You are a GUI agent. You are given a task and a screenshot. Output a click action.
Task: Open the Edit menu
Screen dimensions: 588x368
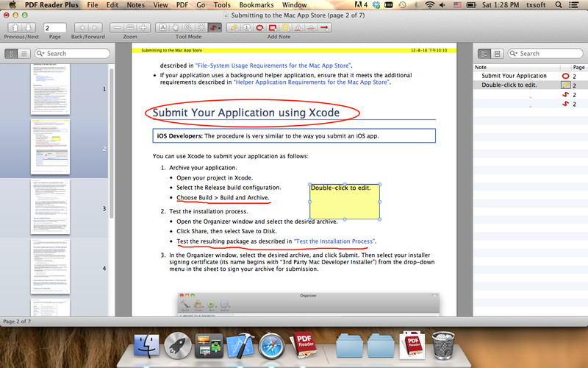[x=112, y=5]
